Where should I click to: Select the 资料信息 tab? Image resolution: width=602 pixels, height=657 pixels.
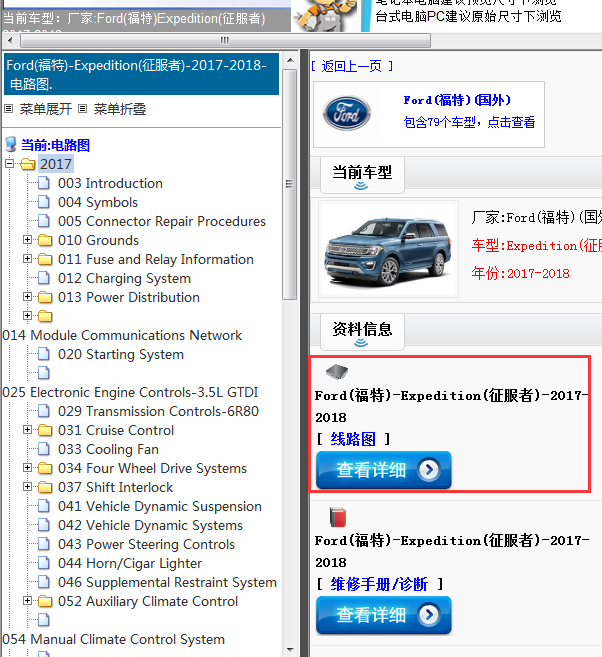(x=362, y=331)
